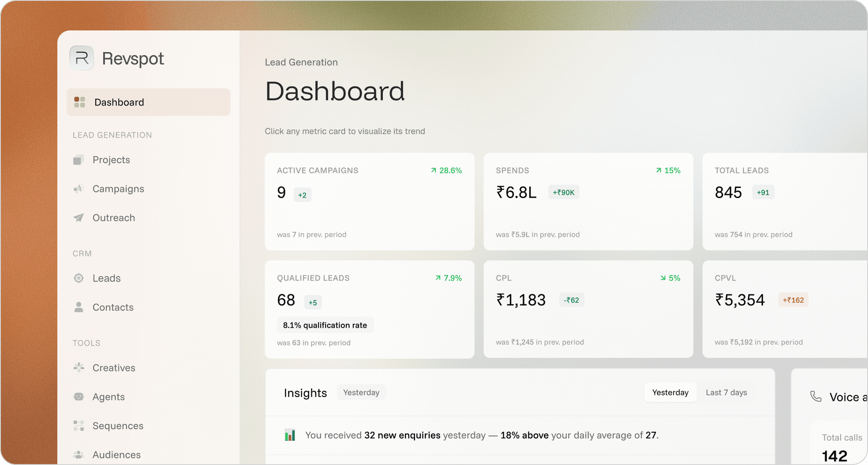The image size is (868, 465).
Task: Select the Spends metric card
Action: [x=588, y=202]
